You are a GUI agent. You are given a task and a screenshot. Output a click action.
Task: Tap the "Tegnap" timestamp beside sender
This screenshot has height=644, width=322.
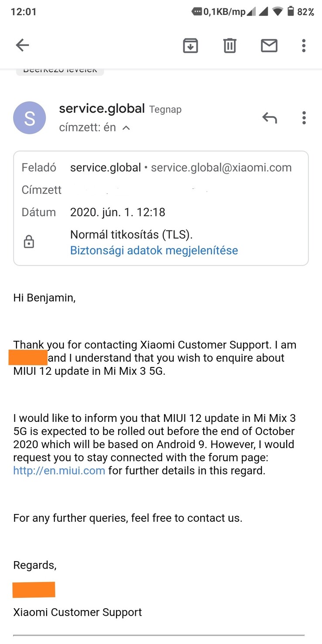click(165, 110)
